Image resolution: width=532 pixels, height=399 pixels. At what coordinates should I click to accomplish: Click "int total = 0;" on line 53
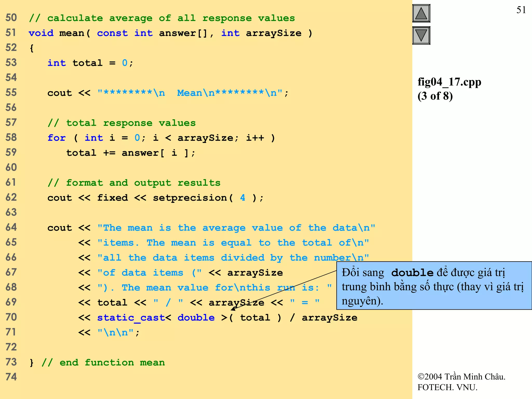(90, 63)
